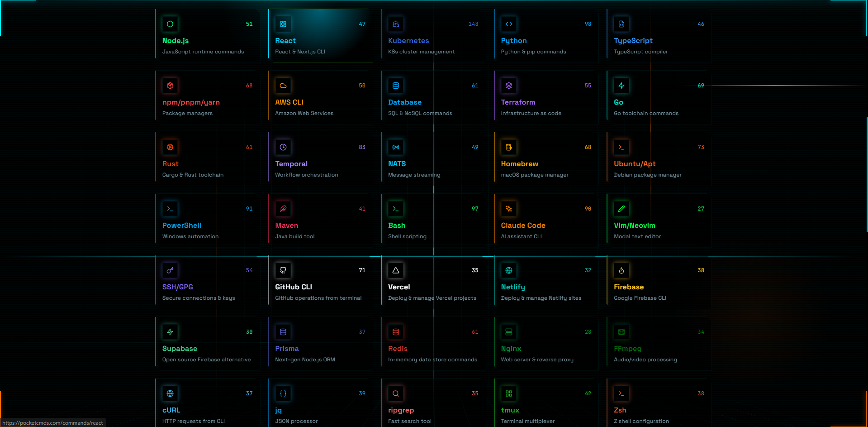Click the tmux grid icon
868x427 pixels.
pos(509,393)
